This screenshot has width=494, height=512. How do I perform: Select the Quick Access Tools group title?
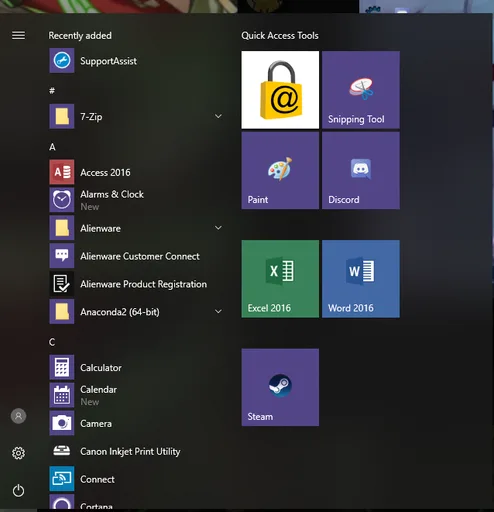click(x=280, y=36)
